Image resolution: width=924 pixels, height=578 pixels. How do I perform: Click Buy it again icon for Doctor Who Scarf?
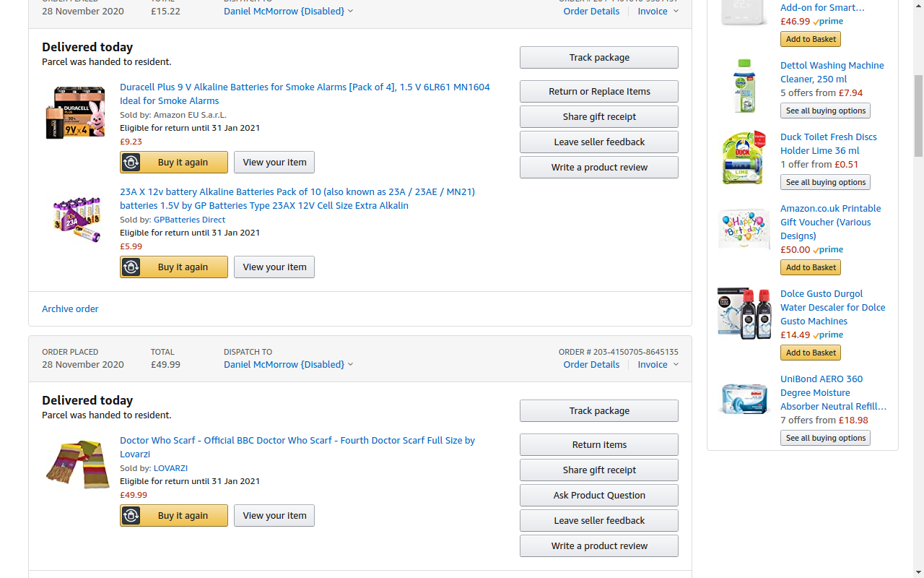tap(131, 516)
